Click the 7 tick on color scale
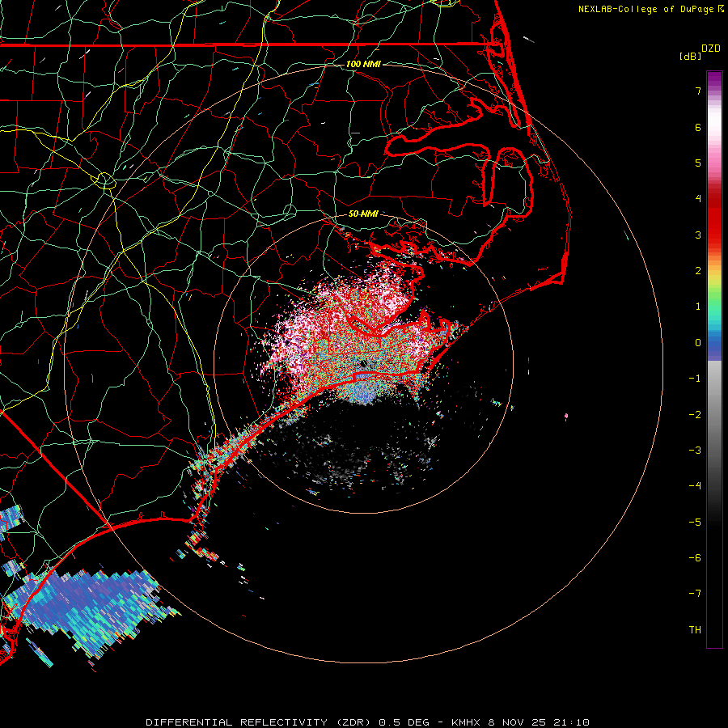Screen dimensions: 728x728 pos(698,91)
